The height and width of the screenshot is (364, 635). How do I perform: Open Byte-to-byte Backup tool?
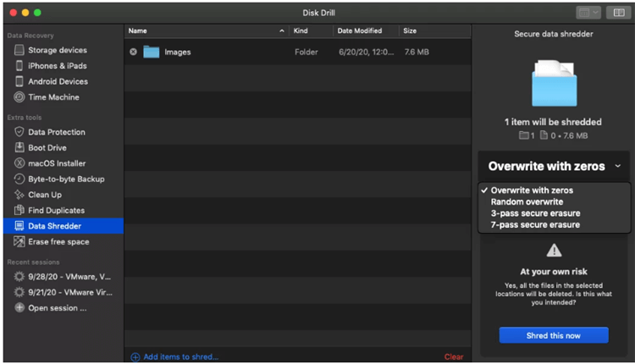[x=66, y=179]
